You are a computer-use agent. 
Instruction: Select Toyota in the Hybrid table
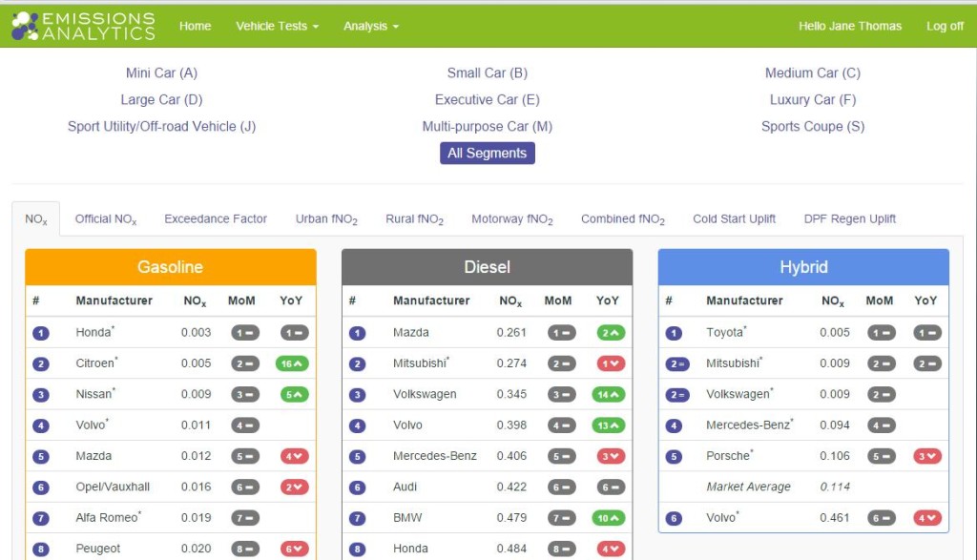(726, 332)
